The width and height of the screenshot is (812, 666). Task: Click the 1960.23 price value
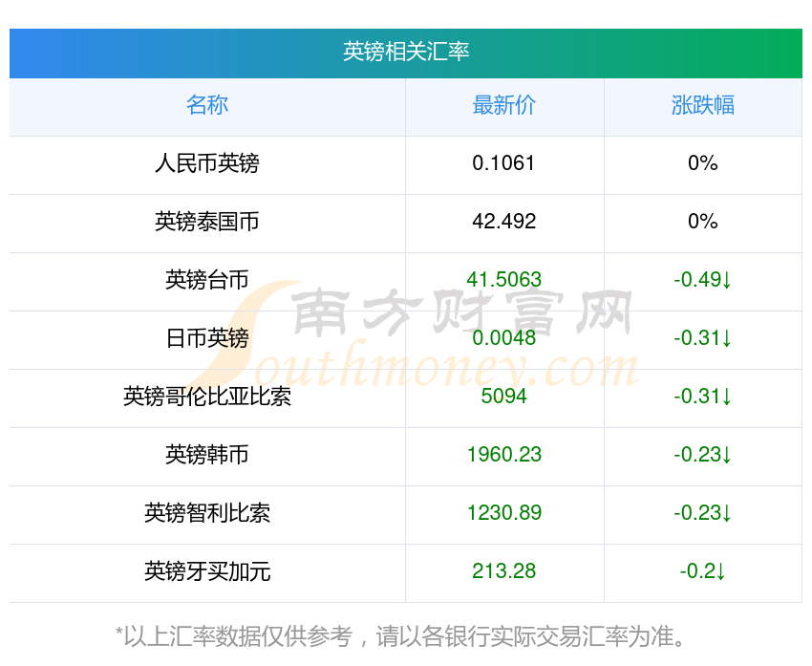click(x=503, y=455)
